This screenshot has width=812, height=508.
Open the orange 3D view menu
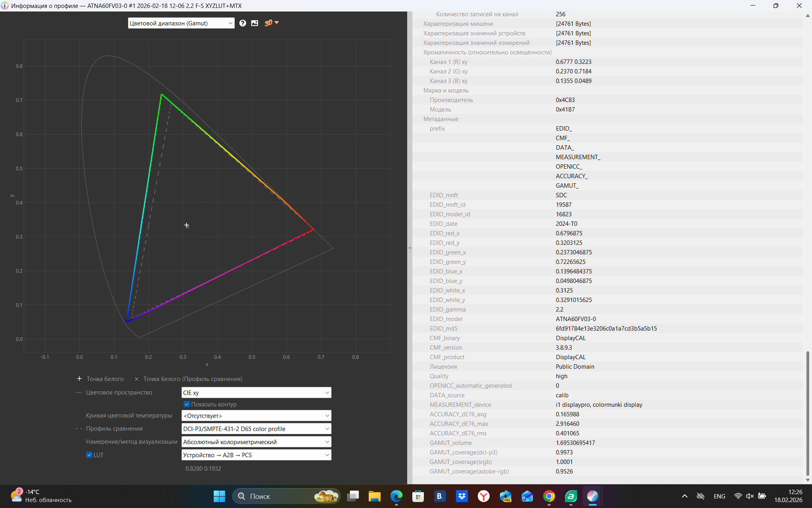tap(272, 23)
